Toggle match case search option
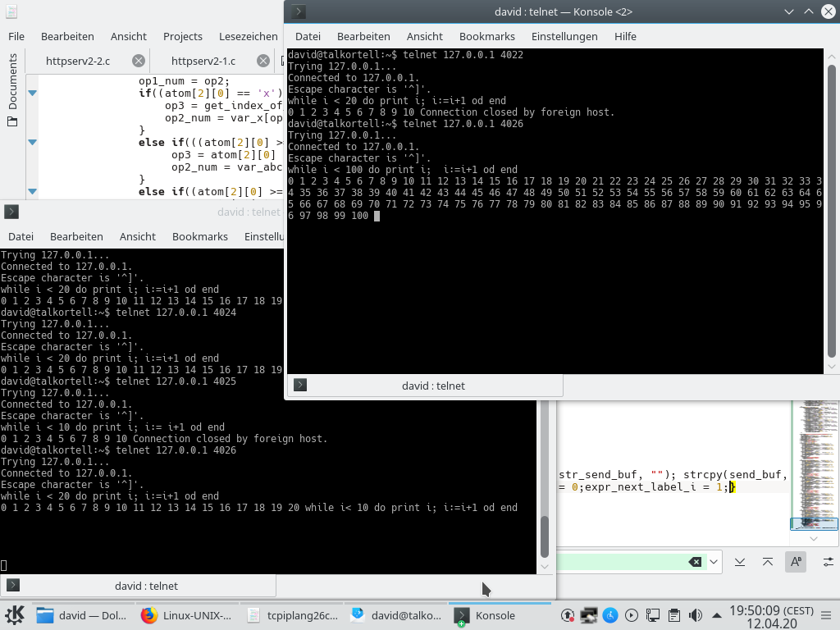This screenshot has height=630, width=840. click(x=795, y=562)
